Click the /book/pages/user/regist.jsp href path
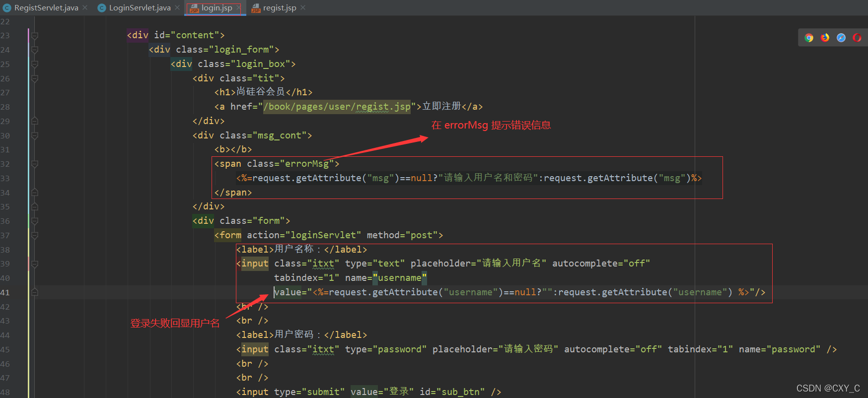Image resolution: width=868 pixels, height=398 pixels. click(337, 107)
